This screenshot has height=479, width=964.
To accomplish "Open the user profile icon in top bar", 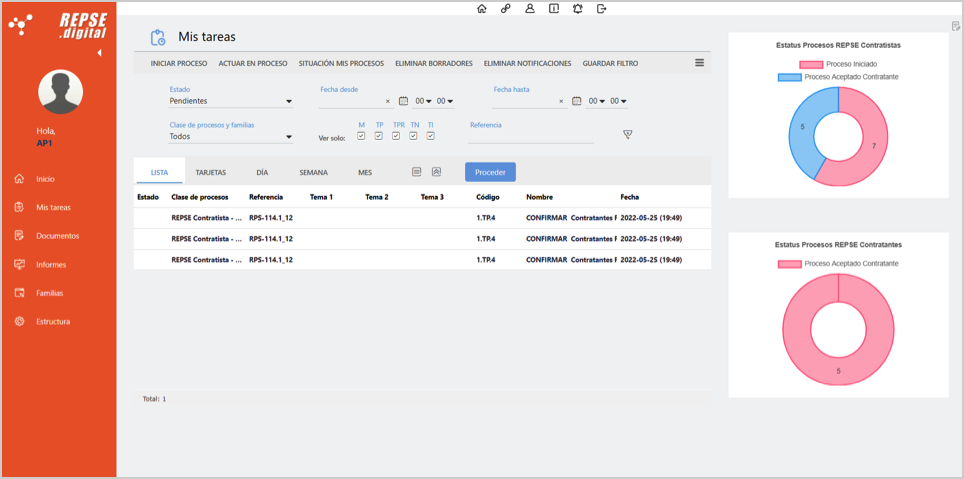I will (529, 9).
